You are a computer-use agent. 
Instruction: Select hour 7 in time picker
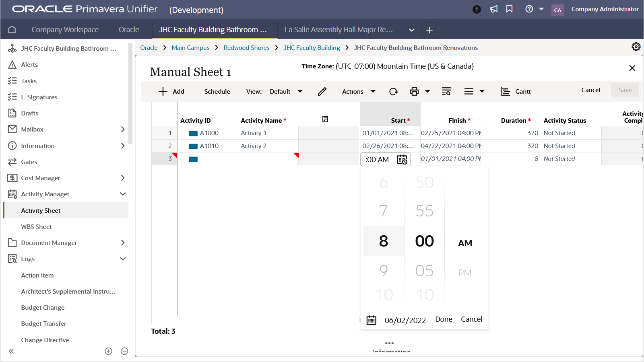tap(384, 211)
